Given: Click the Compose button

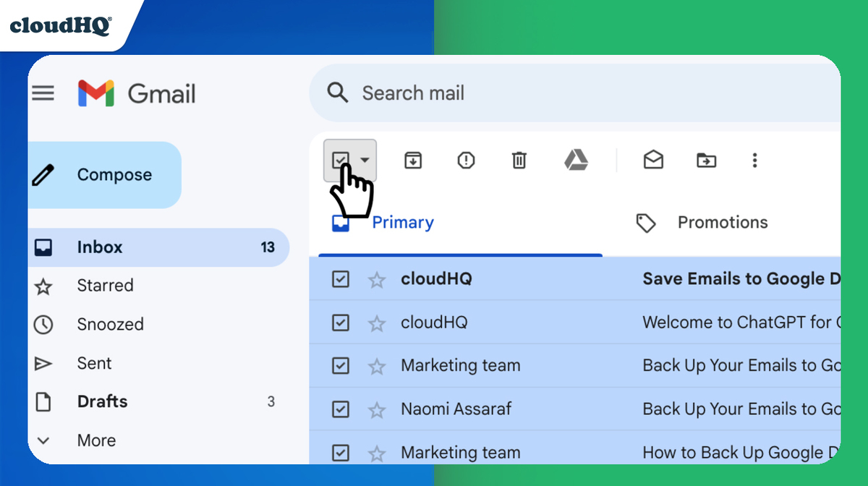Looking at the screenshot, I should (x=105, y=174).
